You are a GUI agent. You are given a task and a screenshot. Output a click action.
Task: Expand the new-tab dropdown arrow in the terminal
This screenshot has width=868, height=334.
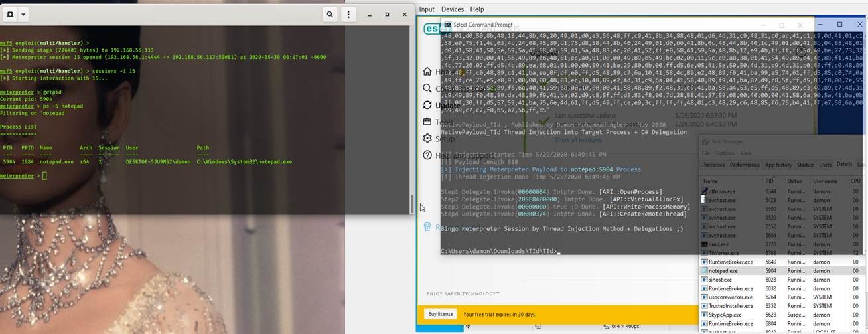click(23, 14)
